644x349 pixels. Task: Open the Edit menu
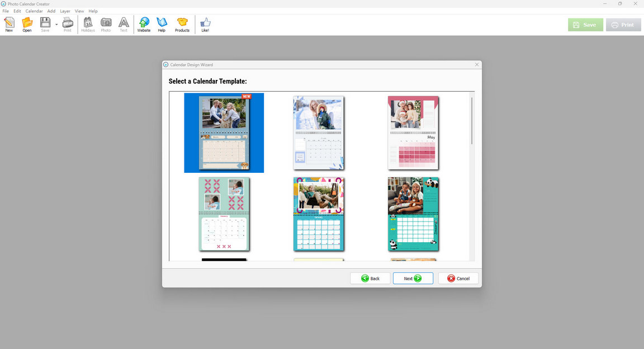tap(17, 11)
